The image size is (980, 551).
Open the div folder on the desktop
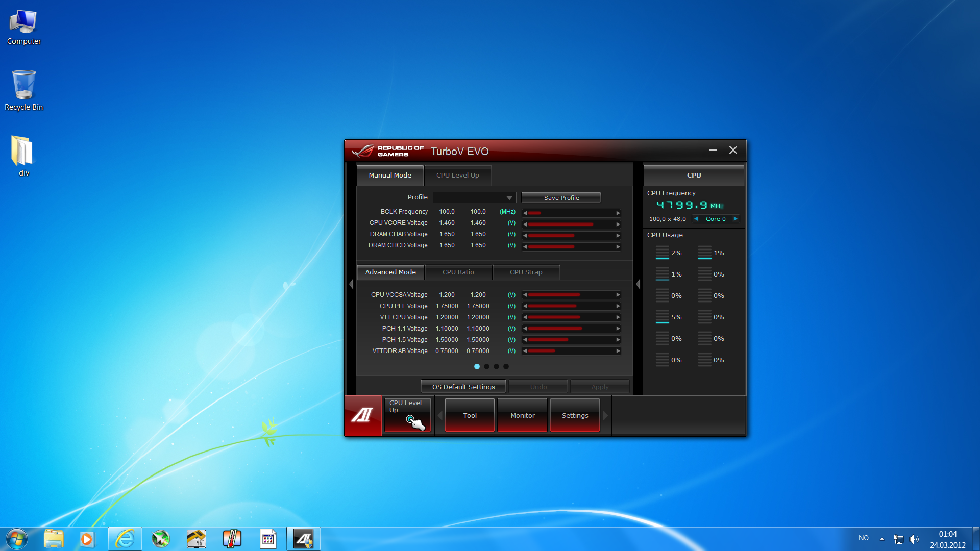[x=23, y=156]
